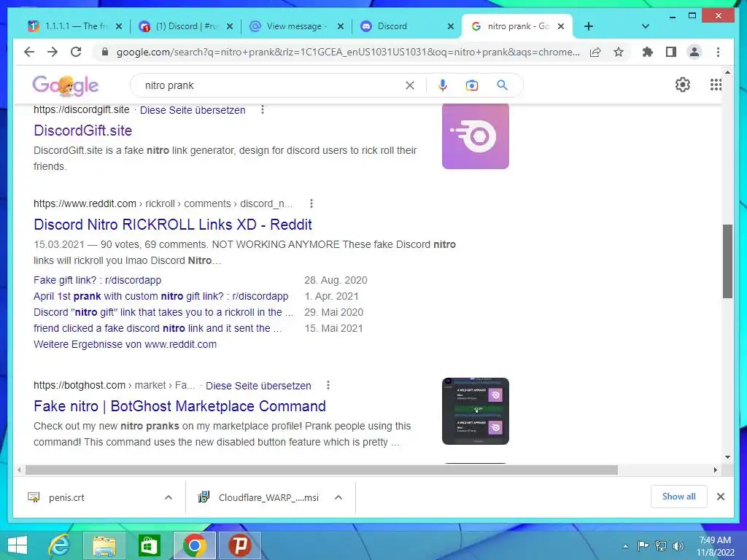Go back to the previous page
Screen dimensions: 747x560
tap(29, 52)
